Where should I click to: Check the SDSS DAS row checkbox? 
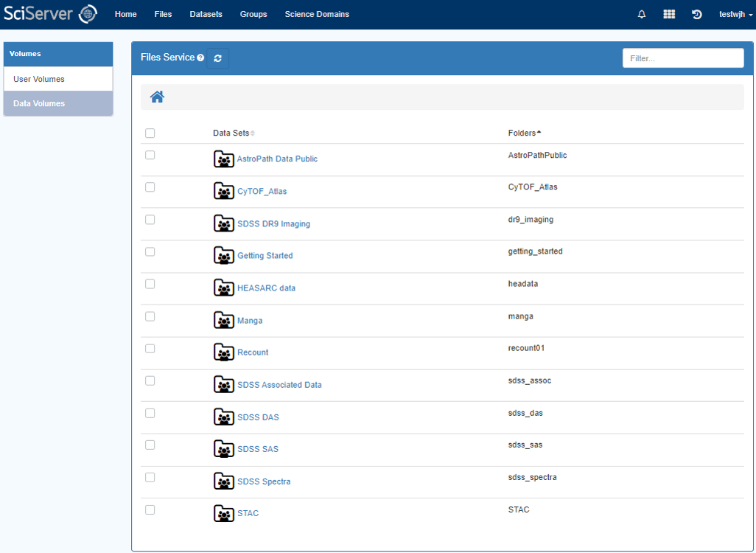tap(150, 413)
